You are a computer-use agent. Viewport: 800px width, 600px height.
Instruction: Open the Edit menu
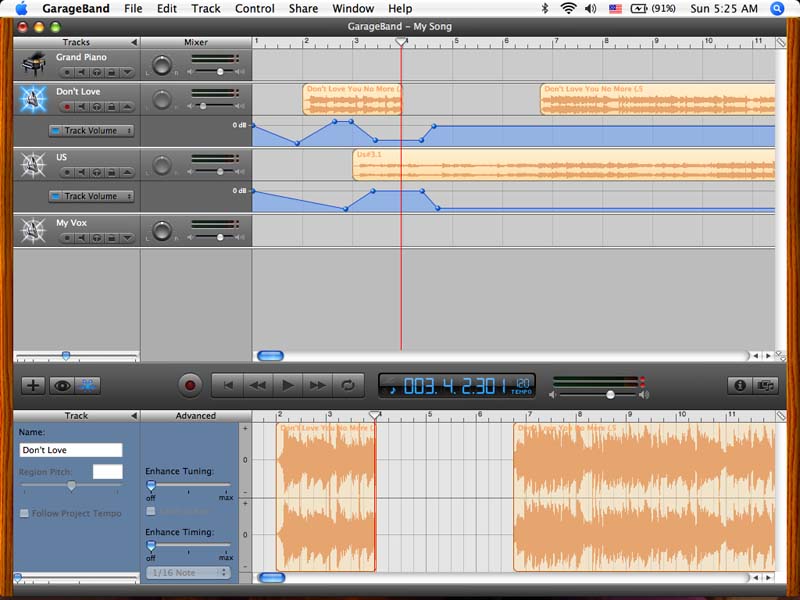[x=167, y=9]
